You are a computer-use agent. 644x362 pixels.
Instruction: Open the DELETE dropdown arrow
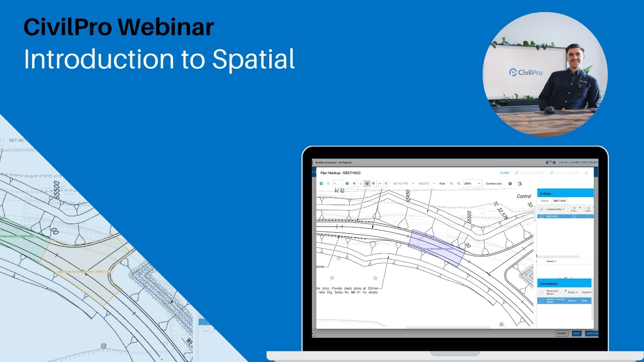(x=434, y=184)
